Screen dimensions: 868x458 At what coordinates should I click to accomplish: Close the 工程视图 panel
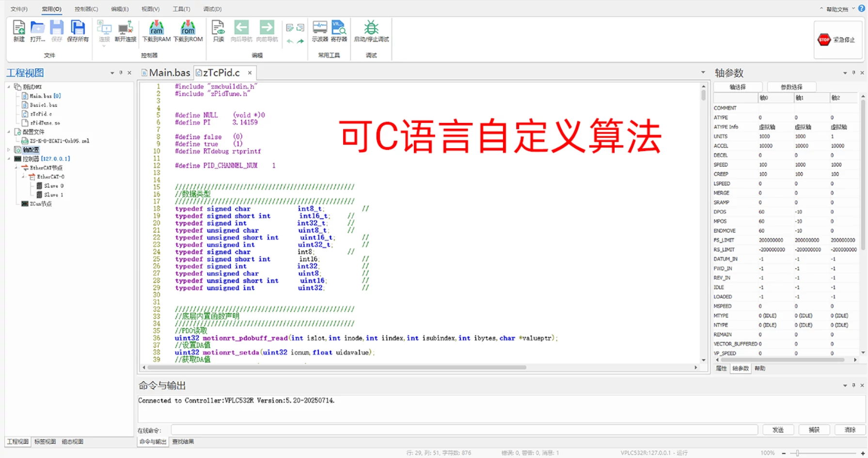[129, 73]
